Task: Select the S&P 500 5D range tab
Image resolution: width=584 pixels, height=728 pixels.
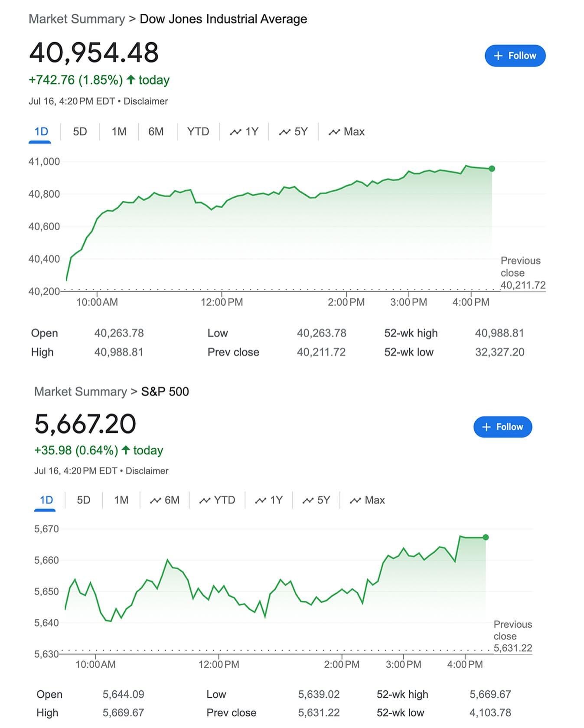Action: 84,500
